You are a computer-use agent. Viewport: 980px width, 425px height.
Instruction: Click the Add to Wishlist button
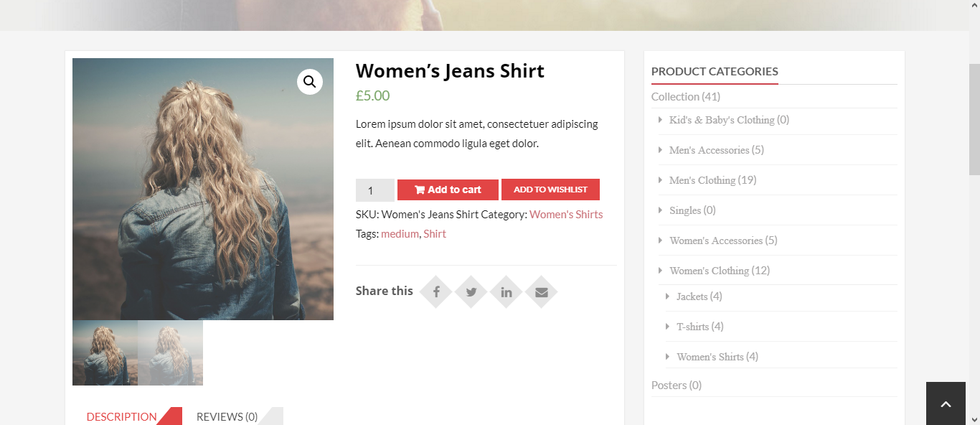coord(550,190)
